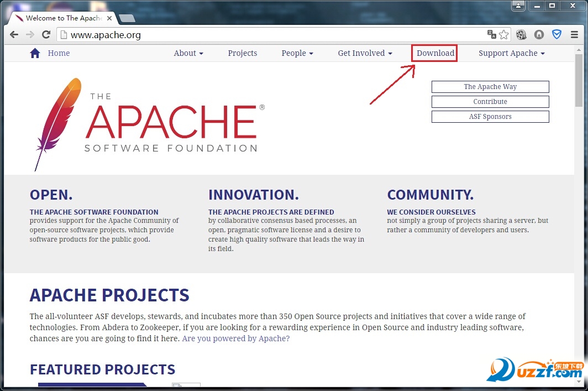This screenshot has width=588, height=391.
Task: Open the hamburger menu
Action: (x=575, y=34)
